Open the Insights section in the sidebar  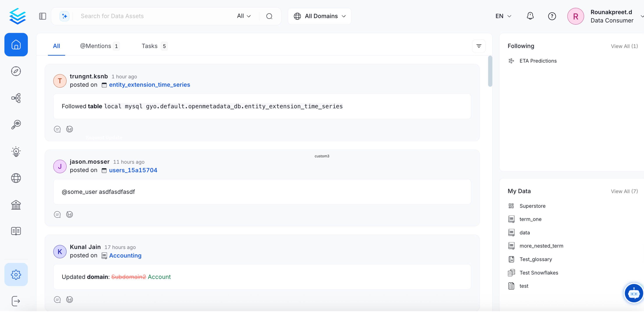[16, 151]
